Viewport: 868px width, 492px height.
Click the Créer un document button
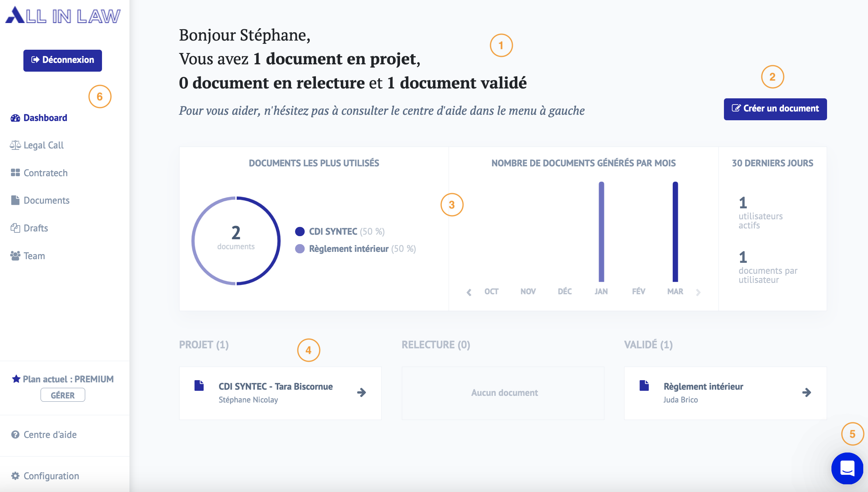(x=775, y=109)
